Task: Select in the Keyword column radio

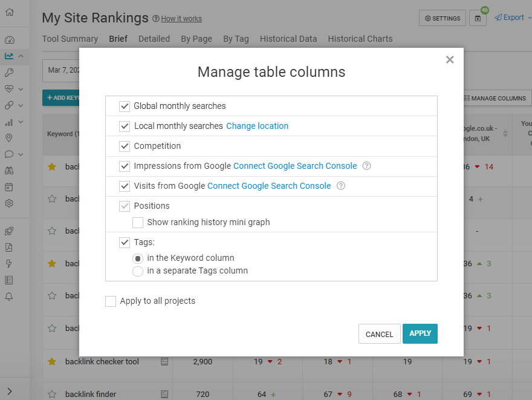Action: [x=138, y=259]
